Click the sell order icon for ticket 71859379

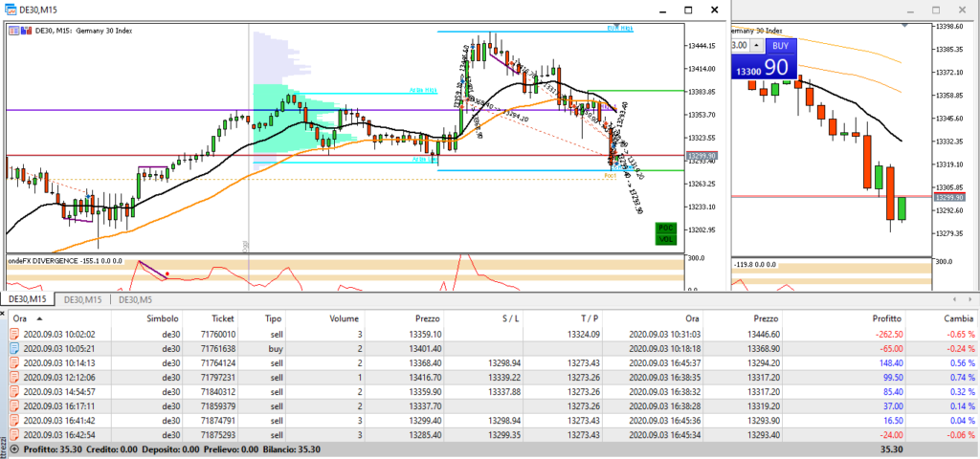click(15, 405)
